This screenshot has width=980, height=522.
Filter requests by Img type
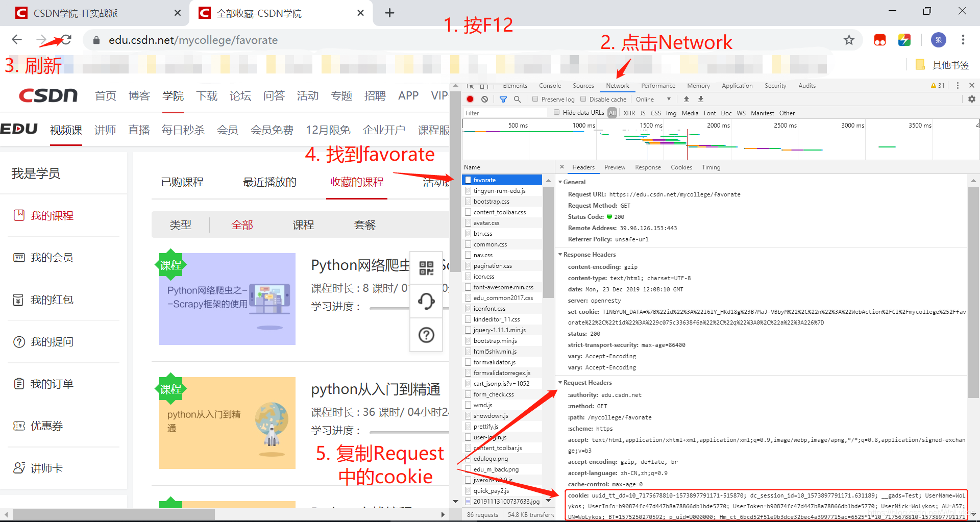[671, 113]
